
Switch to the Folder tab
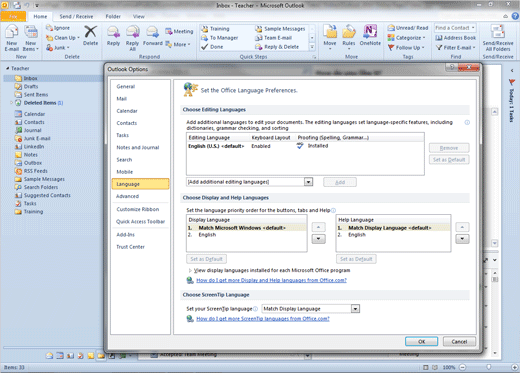113,16
